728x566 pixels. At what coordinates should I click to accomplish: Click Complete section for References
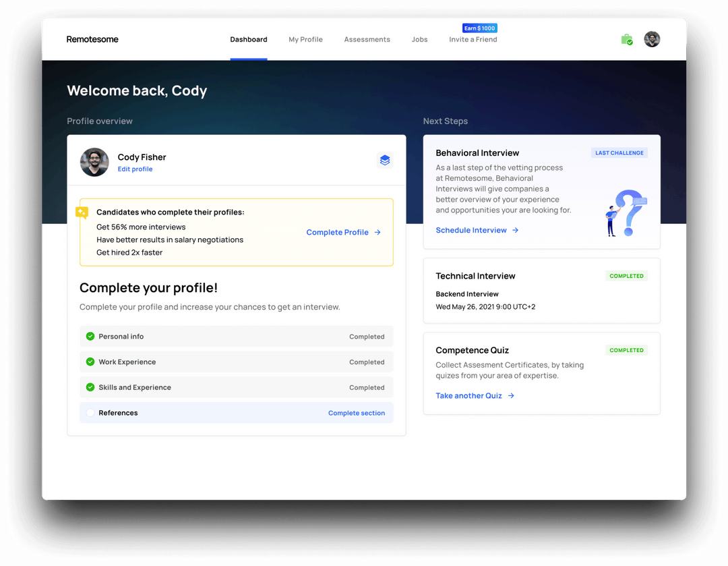[356, 413]
